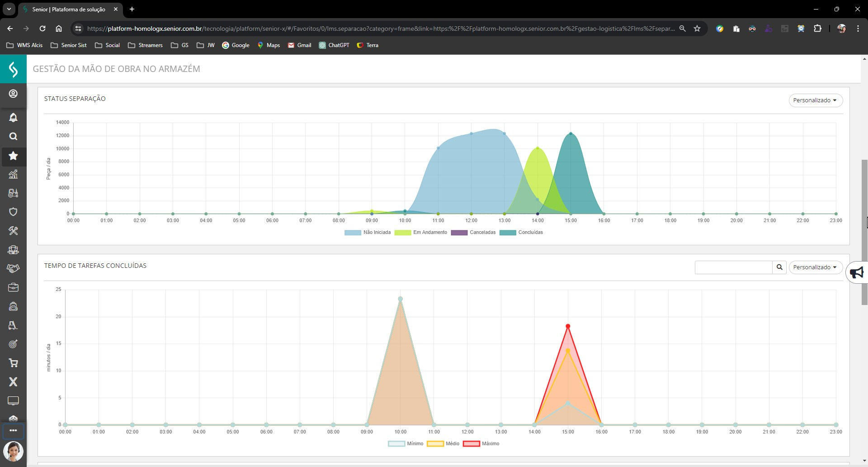Click the page vertical scrollbar thumb

(864, 232)
